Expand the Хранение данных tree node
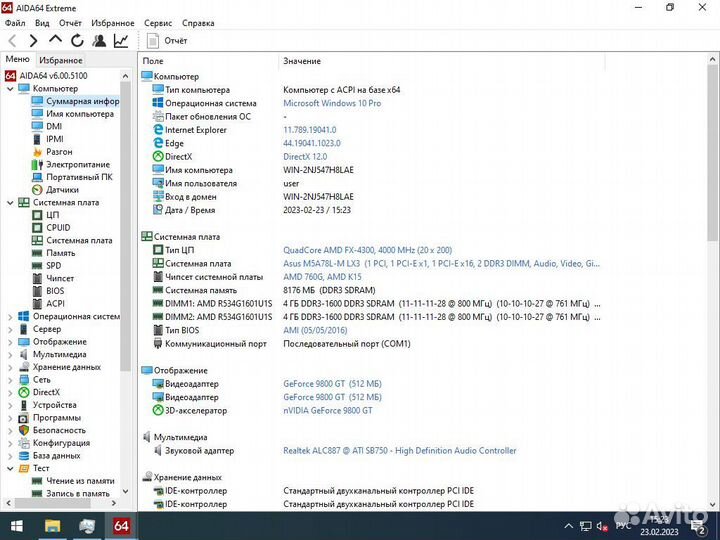 [x=10, y=367]
